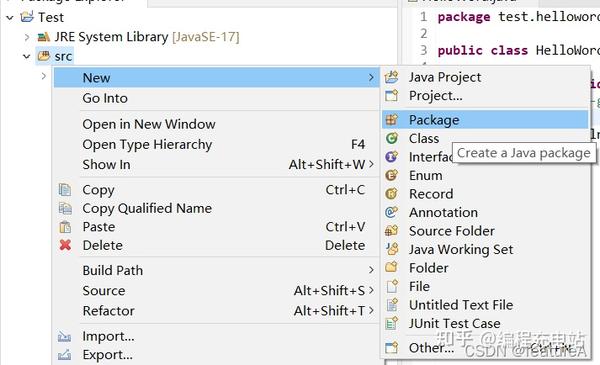The image size is (600, 365).
Task: Click line number 3 in editor gutter
Action: (423, 51)
